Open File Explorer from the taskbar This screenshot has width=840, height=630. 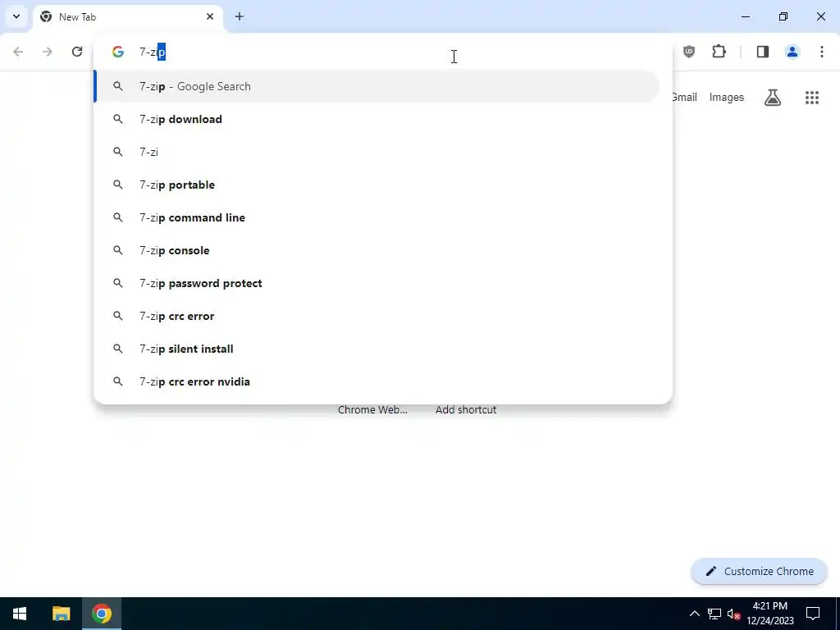(61, 614)
